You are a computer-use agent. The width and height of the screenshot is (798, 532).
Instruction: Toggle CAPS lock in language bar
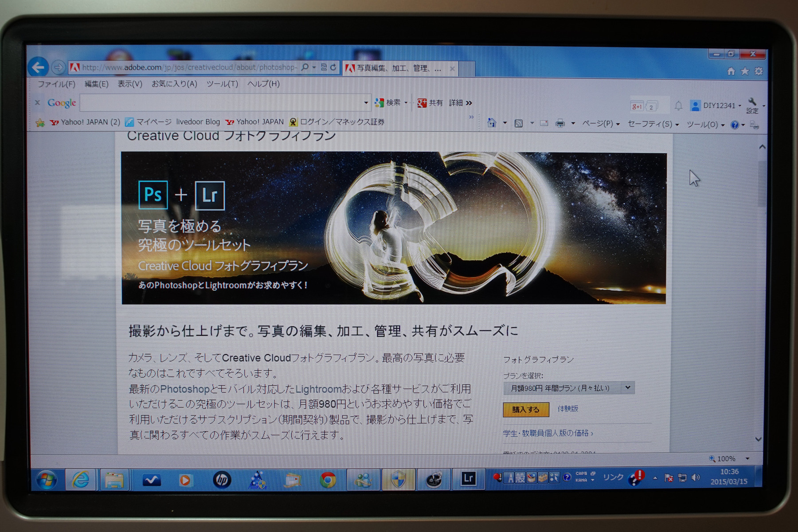click(581, 474)
